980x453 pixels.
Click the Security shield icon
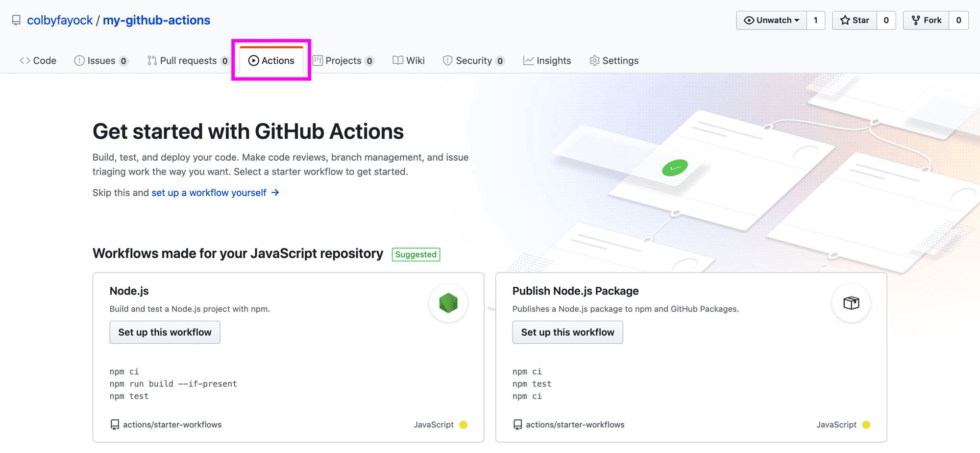[447, 60]
